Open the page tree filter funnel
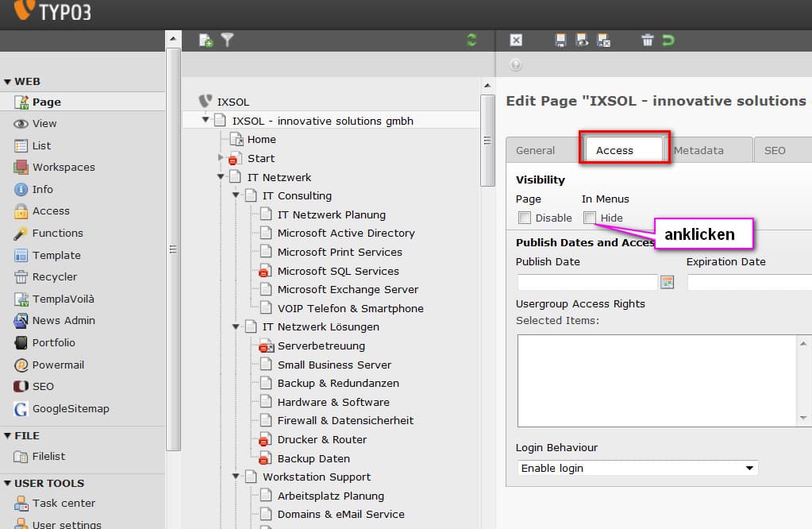812x529 pixels. pos(227,40)
